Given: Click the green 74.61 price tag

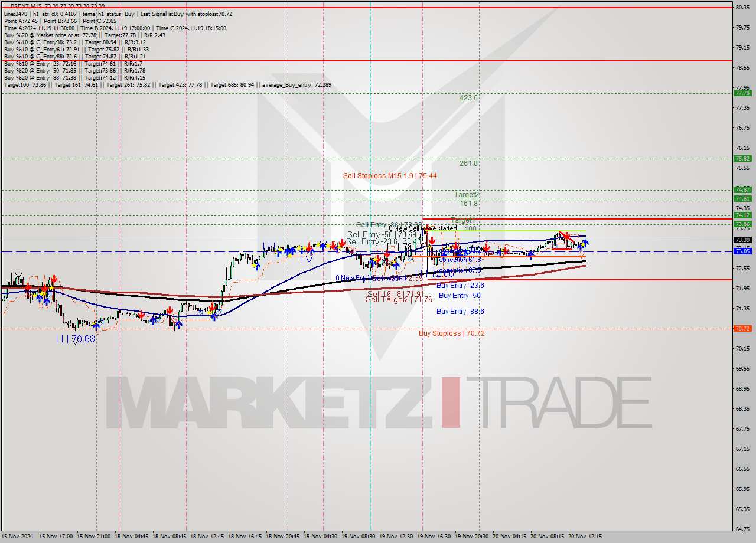Looking at the screenshot, I should [x=742, y=198].
